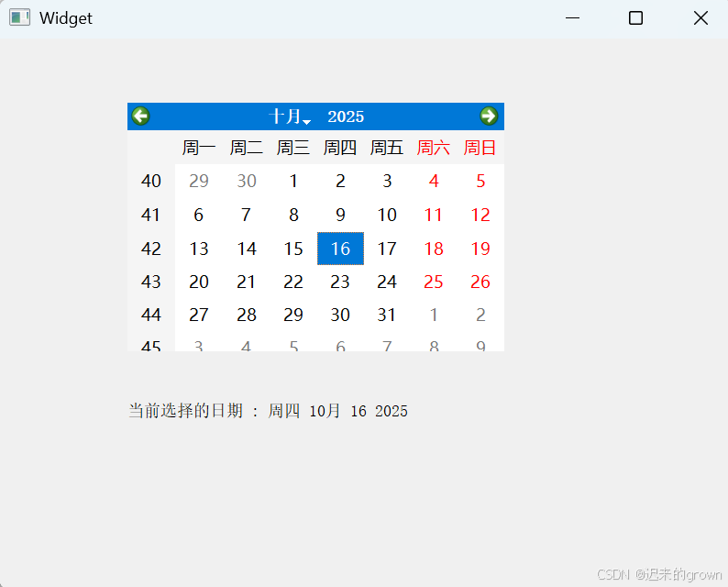Select Sunday October 5 in red
This screenshot has width=728, height=587.
click(x=481, y=181)
